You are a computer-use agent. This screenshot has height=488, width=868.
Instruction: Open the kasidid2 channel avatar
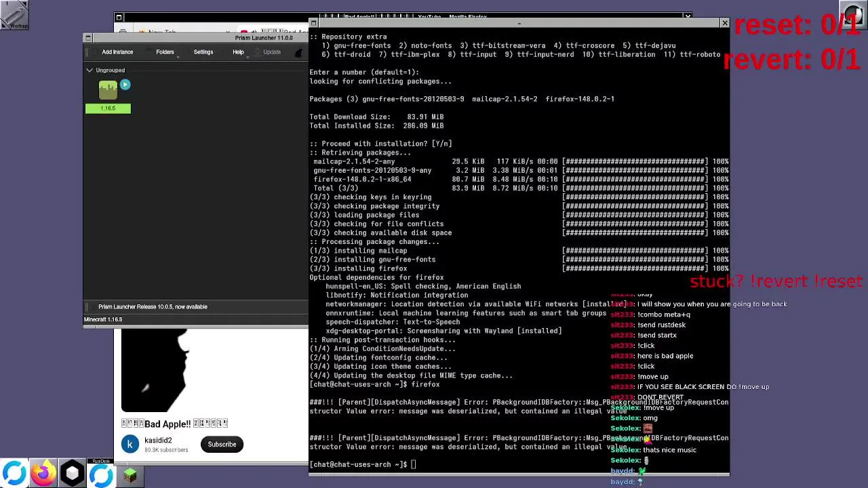[x=130, y=445]
